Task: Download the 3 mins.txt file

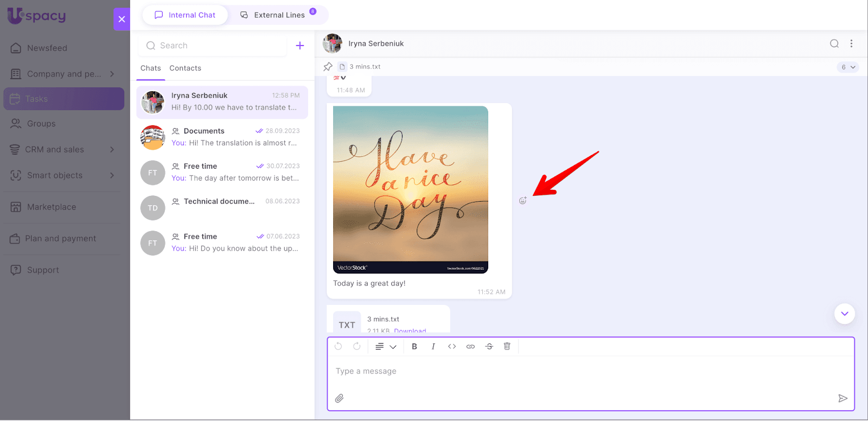Action: tap(410, 330)
